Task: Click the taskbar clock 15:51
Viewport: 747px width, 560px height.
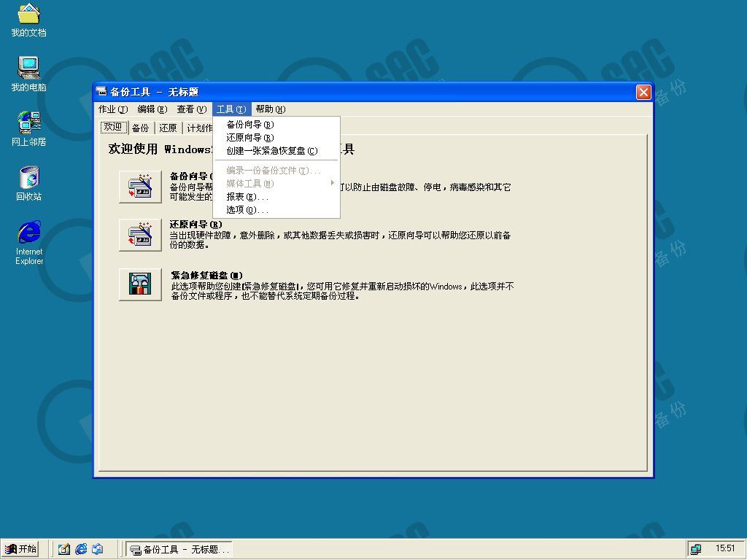Action: (725, 548)
